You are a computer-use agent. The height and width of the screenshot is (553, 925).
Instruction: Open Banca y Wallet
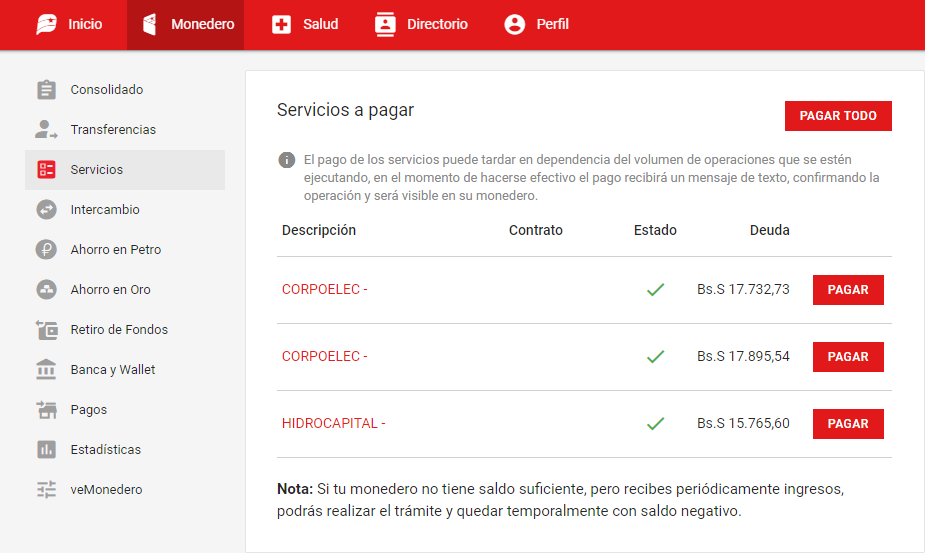[125, 369]
